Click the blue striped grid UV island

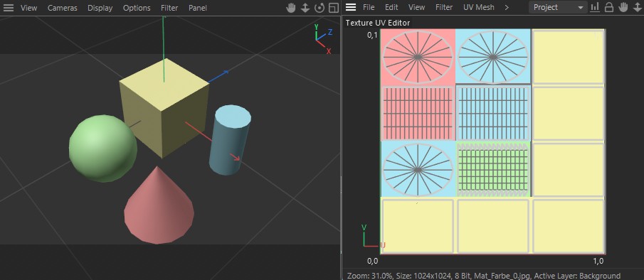tap(492, 114)
